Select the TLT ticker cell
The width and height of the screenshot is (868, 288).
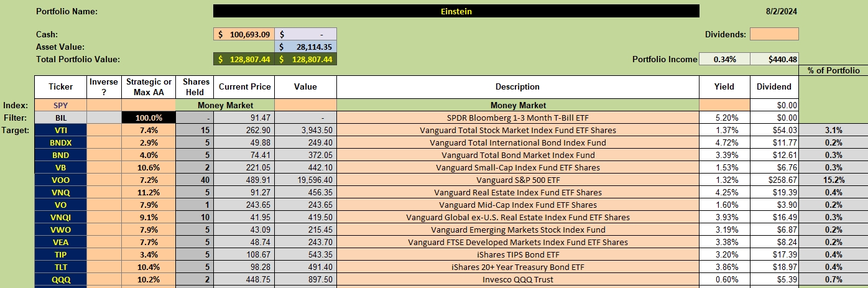(60, 267)
